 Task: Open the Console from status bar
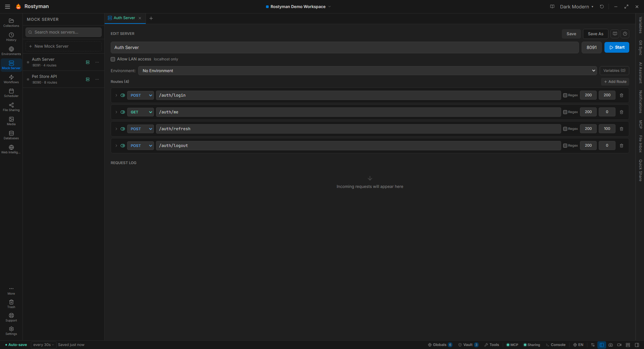click(555, 345)
